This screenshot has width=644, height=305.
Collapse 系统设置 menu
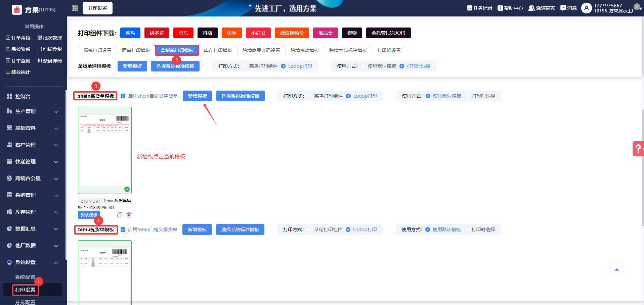[x=33, y=262]
